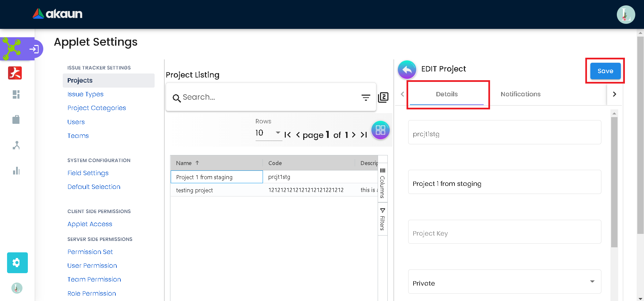Expand the Columns side panel
Viewport: 644px width, 301px height.
(x=382, y=183)
